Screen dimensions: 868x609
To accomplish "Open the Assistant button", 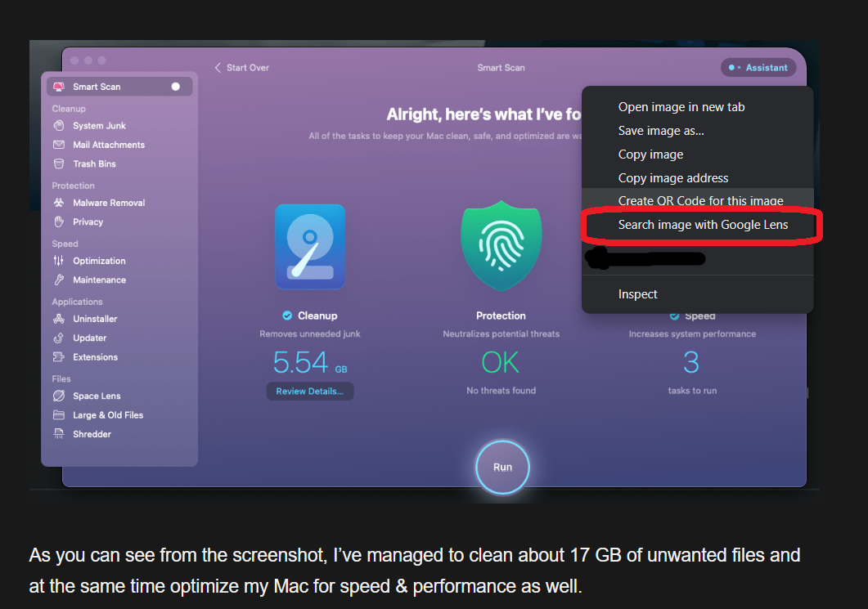I will (x=758, y=68).
